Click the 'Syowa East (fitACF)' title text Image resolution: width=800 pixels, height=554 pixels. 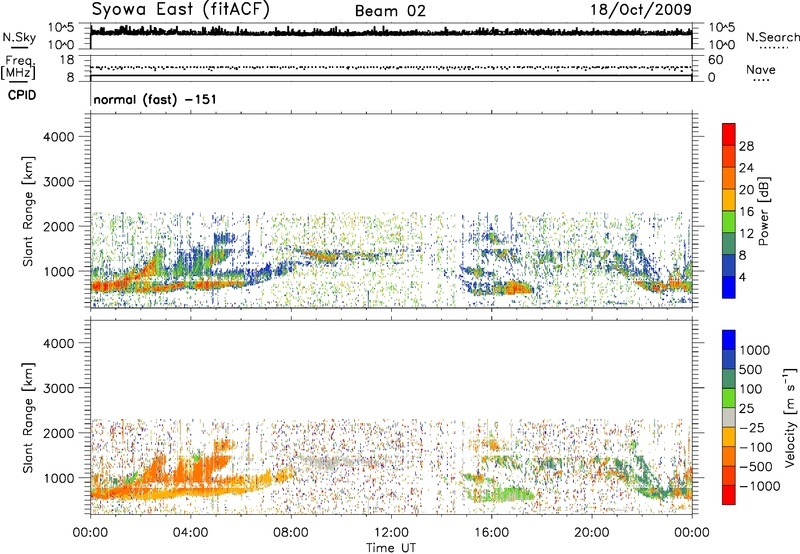coord(181,9)
